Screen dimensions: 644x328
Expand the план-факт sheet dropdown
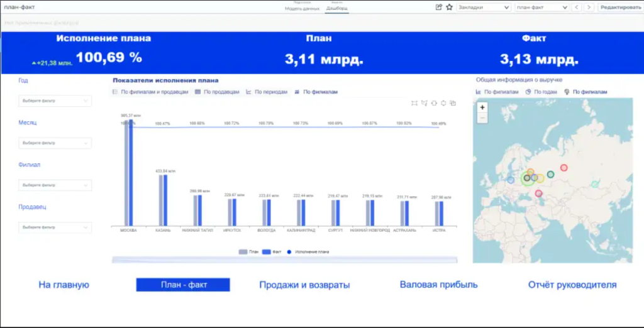tap(541, 7)
